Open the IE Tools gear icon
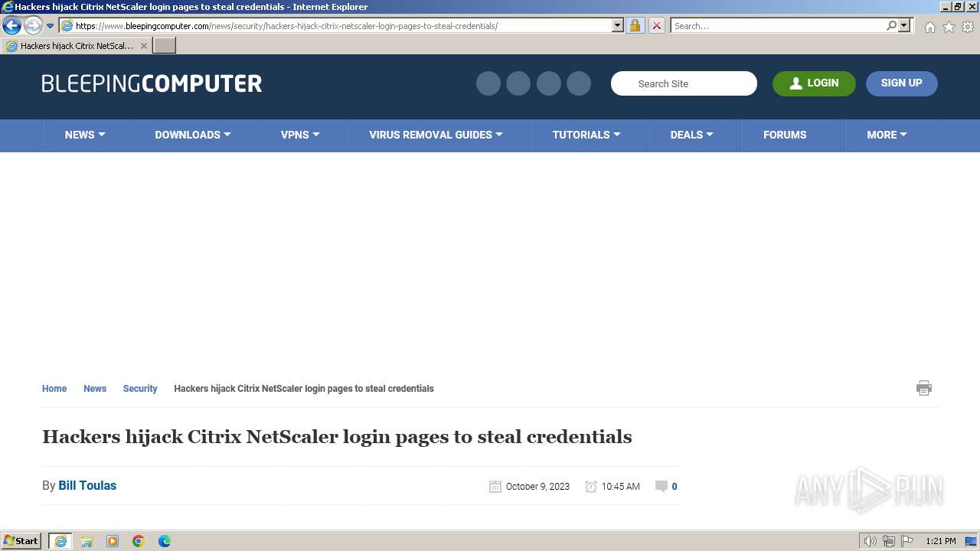The height and width of the screenshot is (551, 980). coord(968,27)
